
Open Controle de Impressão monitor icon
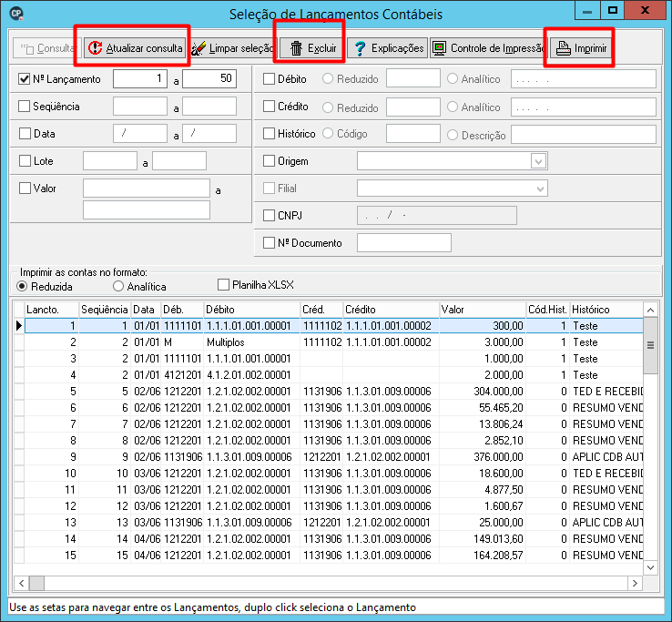pos(439,48)
